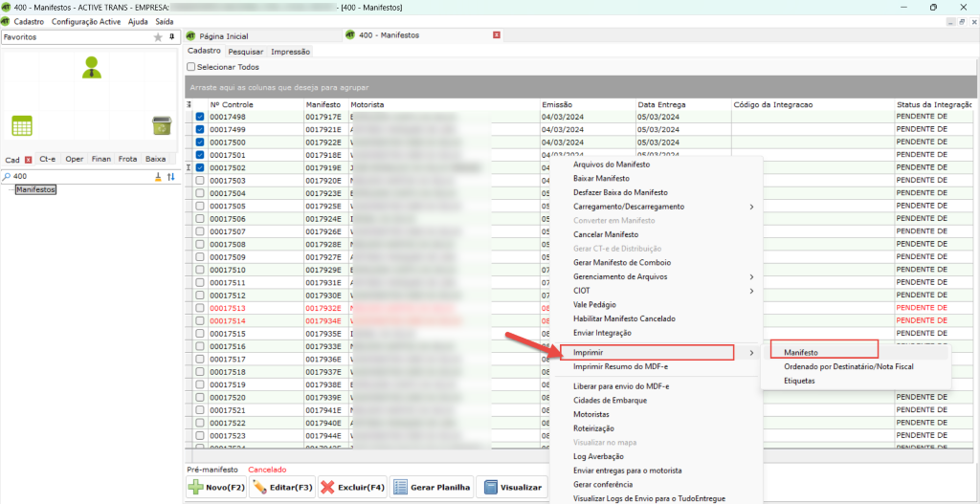Check the row 00017503 checkbox
Viewport: 980px width, 504px height.
point(200,181)
